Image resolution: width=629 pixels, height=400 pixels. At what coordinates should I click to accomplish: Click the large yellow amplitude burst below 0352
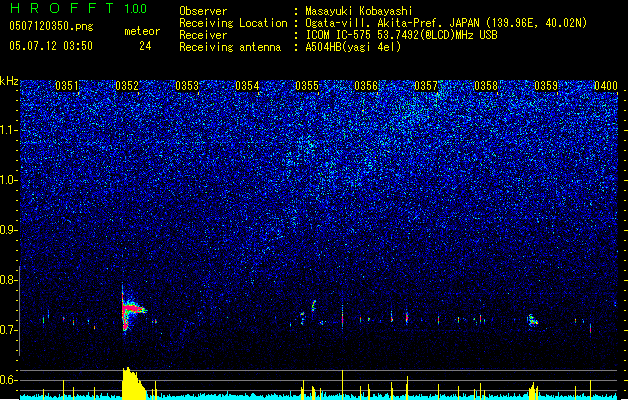point(134,383)
